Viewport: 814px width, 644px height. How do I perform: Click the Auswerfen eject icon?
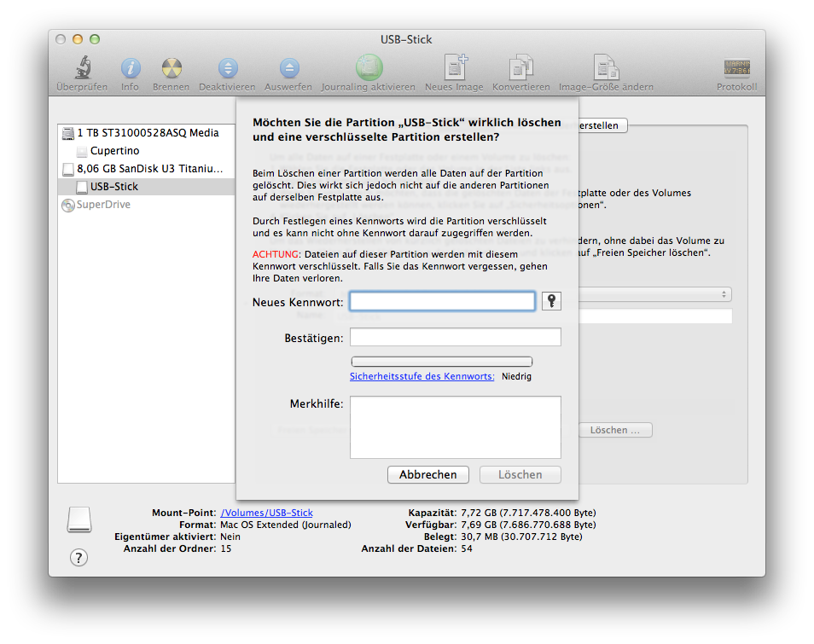point(289,68)
